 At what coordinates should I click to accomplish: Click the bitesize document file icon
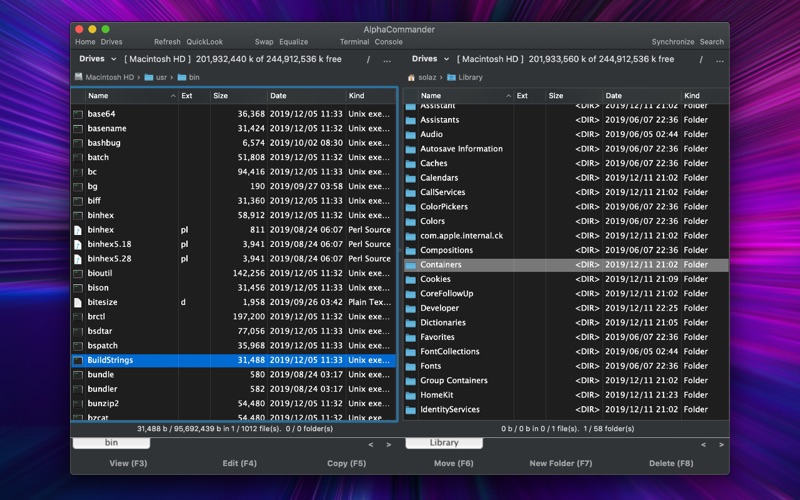78,302
